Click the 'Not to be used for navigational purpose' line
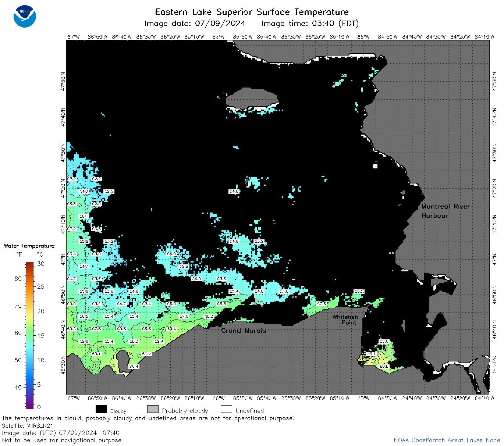The image size is (504, 446). click(x=61, y=440)
